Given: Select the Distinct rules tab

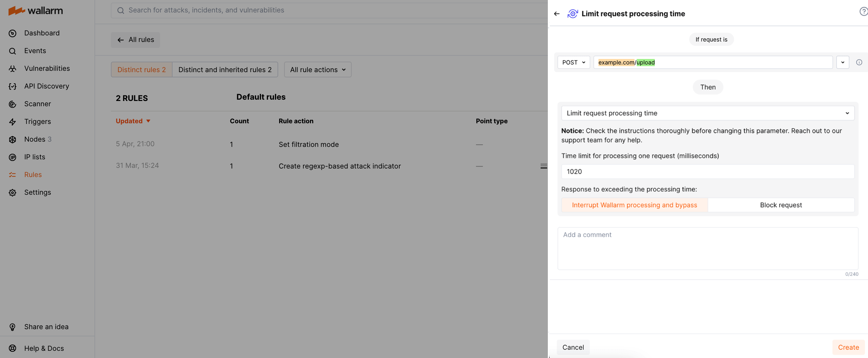Looking at the screenshot, I should pyautogui.click(x=141, y=70).
